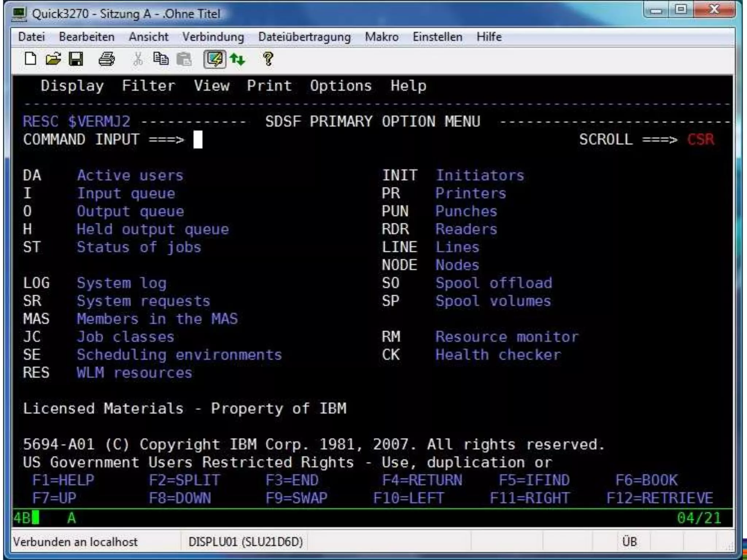747x560 pixels.
Task: Click the New session file icon
Action: 30,59
